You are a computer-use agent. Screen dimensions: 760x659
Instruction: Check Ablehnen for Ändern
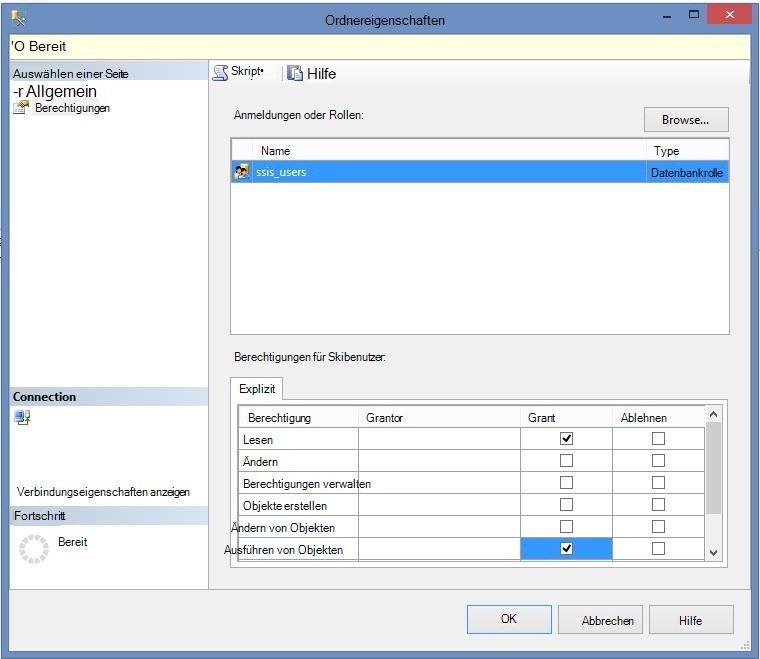[658, 460]
